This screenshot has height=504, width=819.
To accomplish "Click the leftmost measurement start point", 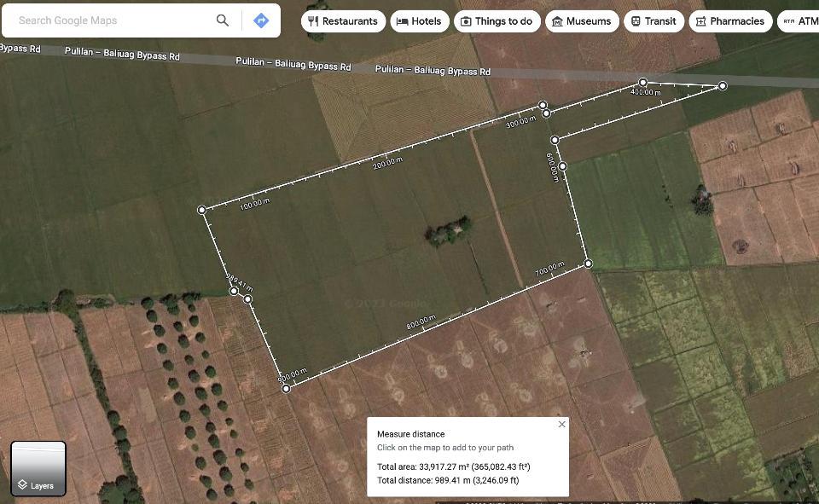I will tap(202, 210).
